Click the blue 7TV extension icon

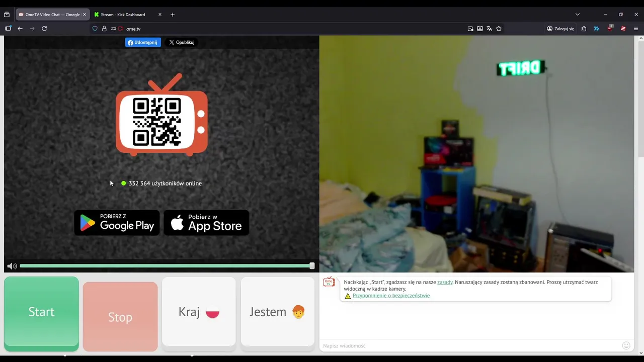coord(596,29)
